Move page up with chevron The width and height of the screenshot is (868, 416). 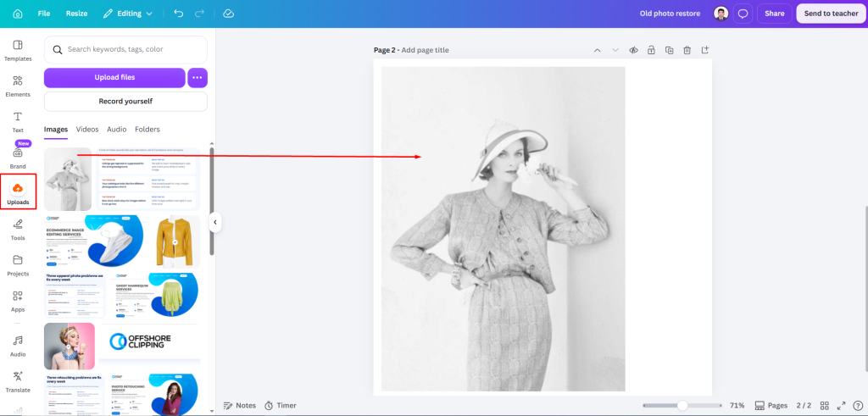[x=598, y=50]
